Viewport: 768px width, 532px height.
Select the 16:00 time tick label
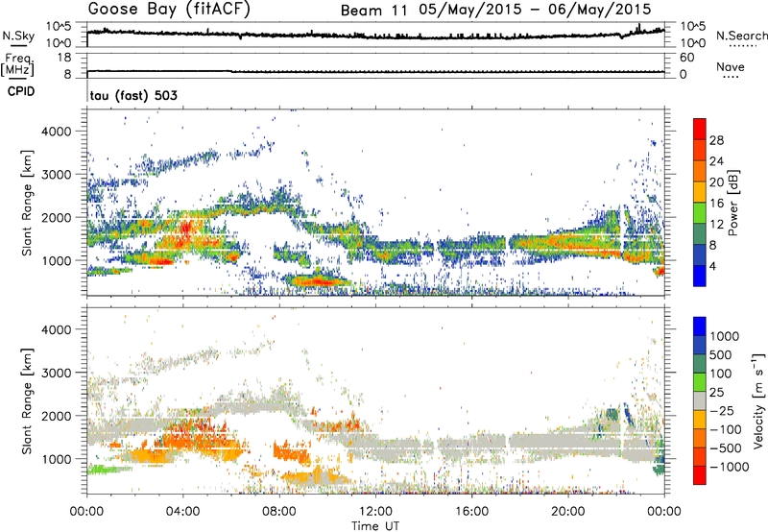pos(471,512)
